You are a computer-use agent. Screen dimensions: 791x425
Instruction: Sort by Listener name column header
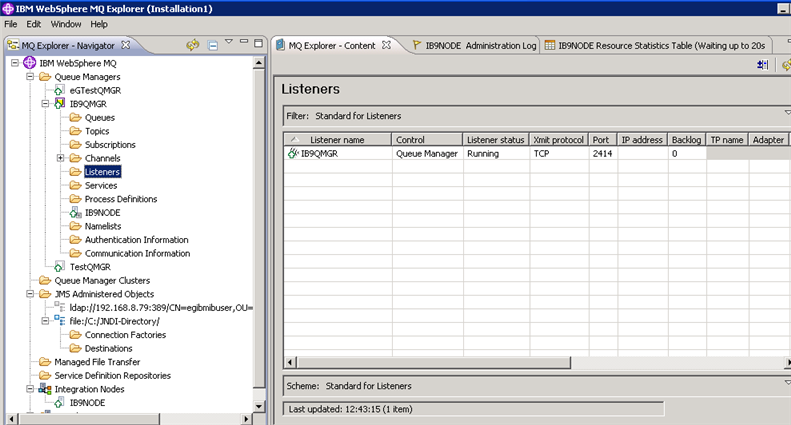[x=337, y=140]
